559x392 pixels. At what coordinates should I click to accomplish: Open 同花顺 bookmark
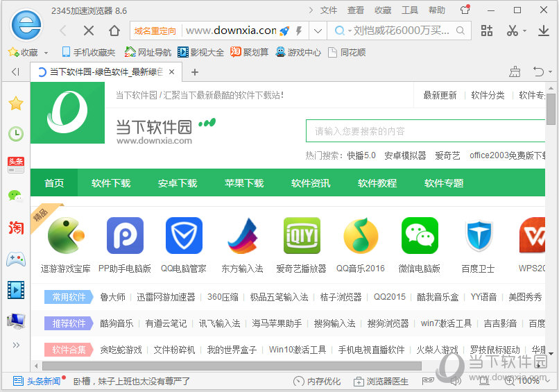[x=347, y=53]
